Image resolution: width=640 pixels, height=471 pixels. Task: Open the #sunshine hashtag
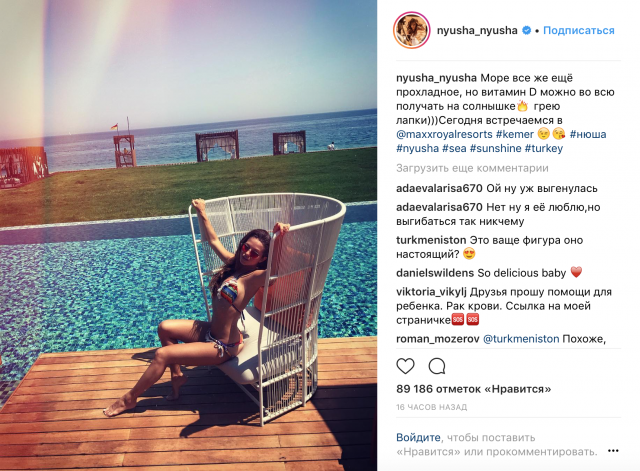click(x=496, y=148)
